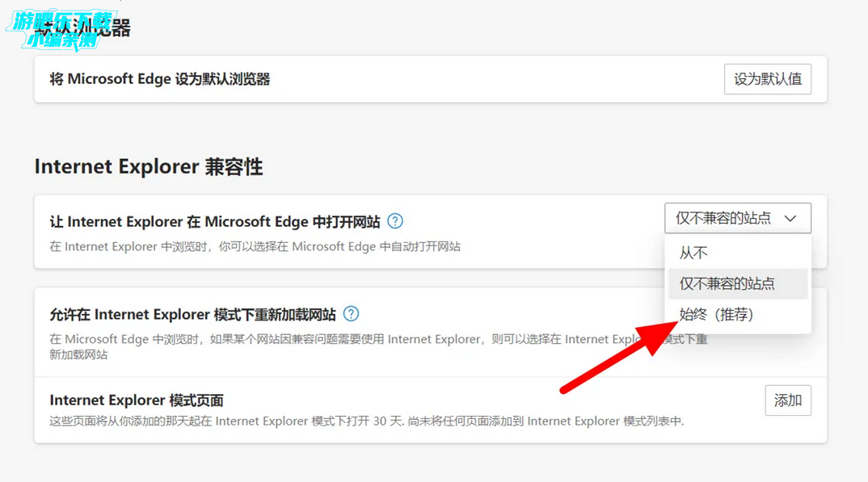
Task: Click help icon beside 模式下重新加载网站
Action: [x=351, y=314]
